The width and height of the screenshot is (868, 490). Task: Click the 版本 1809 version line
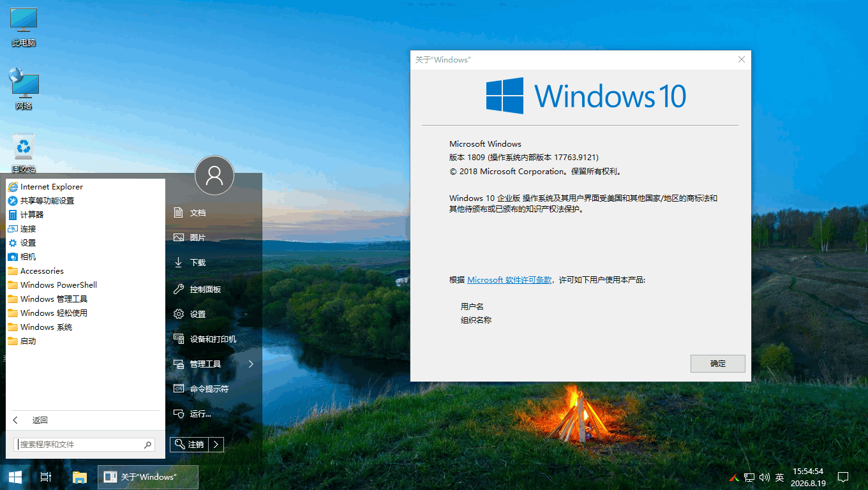tap(524, 158)
